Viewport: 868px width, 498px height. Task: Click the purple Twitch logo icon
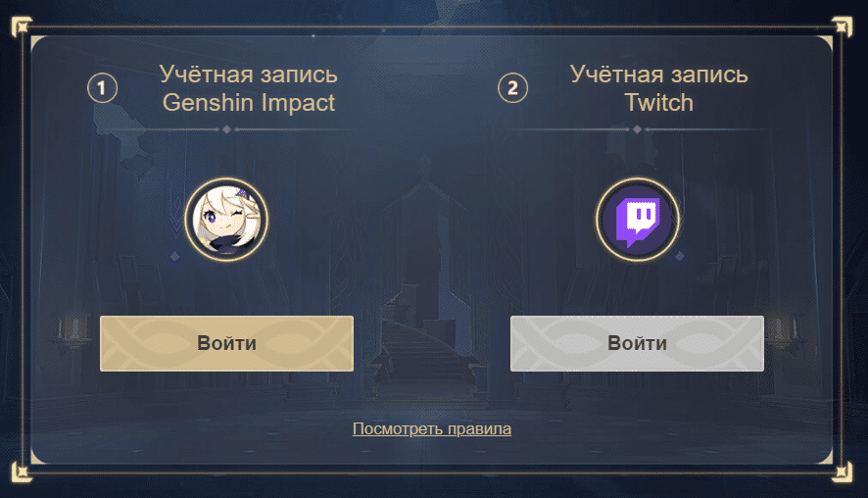pos(637,220)
